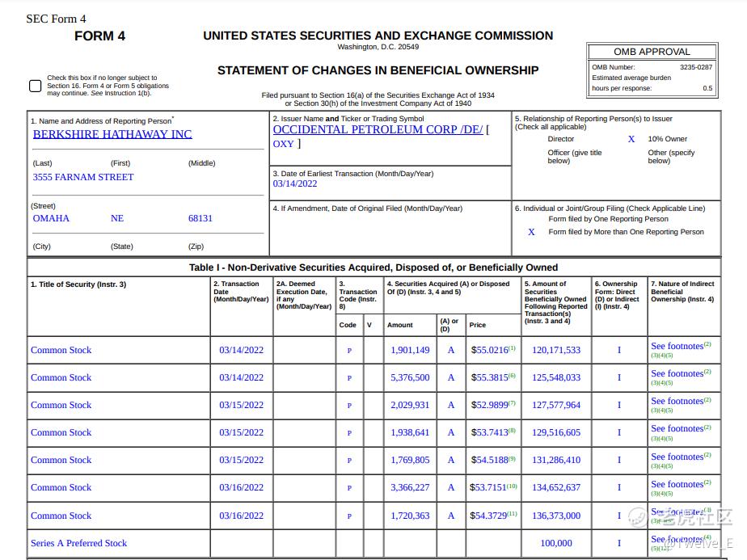This screenshot has width=747, height=560.
Task: Click the owned amount 134,652,637
Action: point(556,487)
